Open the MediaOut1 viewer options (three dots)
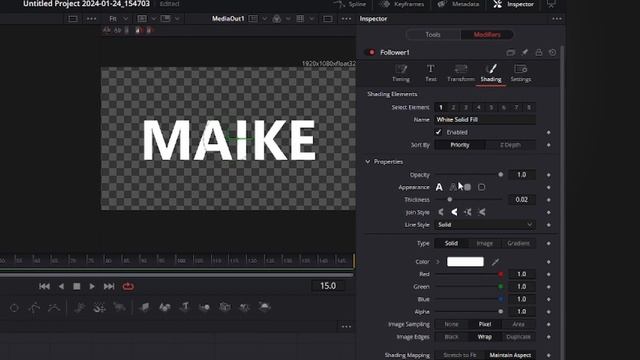The width and height of the screenshot is (640, 360). point(346,19)
